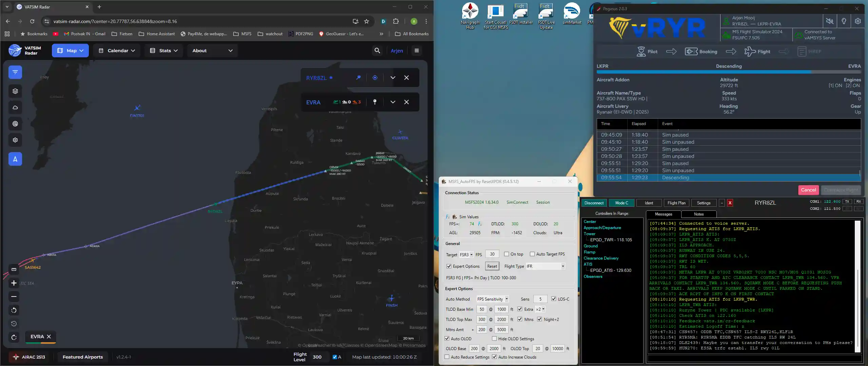Image resolution: width=868 pixels, height=366 pixels.
Task: Open the filters button on VATSIM Radar map
Action: point(15,72)
